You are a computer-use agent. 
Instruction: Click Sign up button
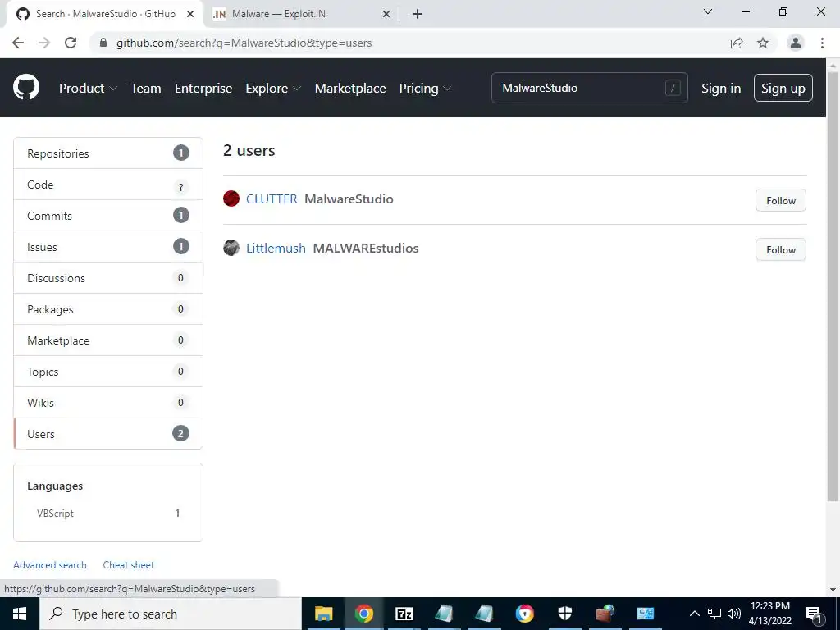(x=783, y=88)
